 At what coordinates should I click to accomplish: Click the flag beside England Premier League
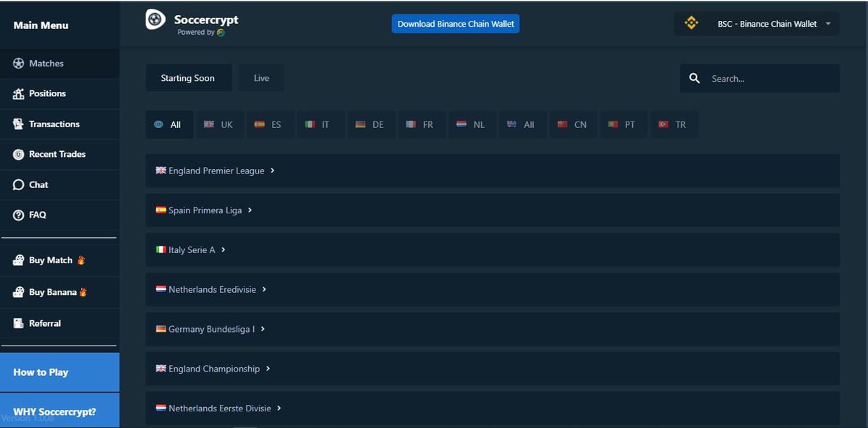tap(161, 171)
